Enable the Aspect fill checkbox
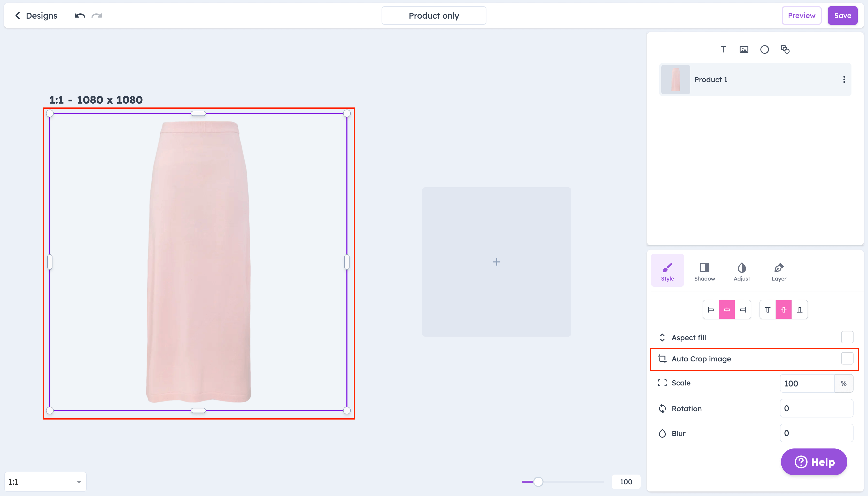 847,337
